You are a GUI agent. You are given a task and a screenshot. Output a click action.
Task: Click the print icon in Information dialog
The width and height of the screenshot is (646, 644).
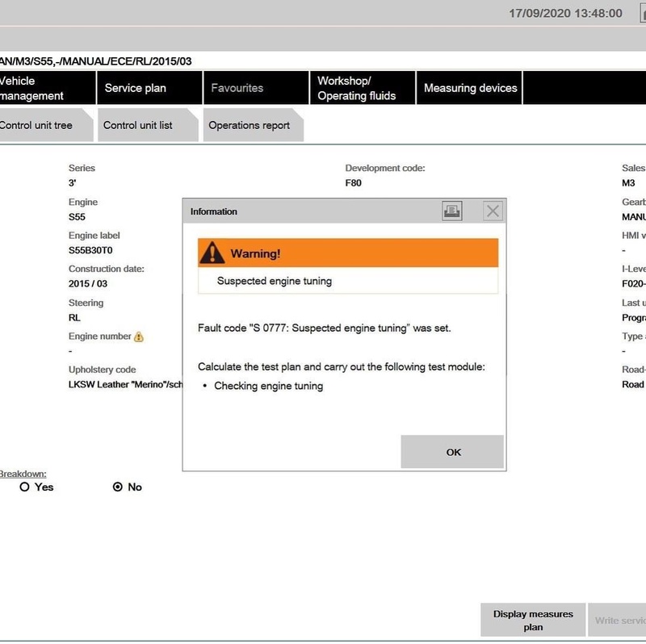pyautogui.click(x=451, y=211)
